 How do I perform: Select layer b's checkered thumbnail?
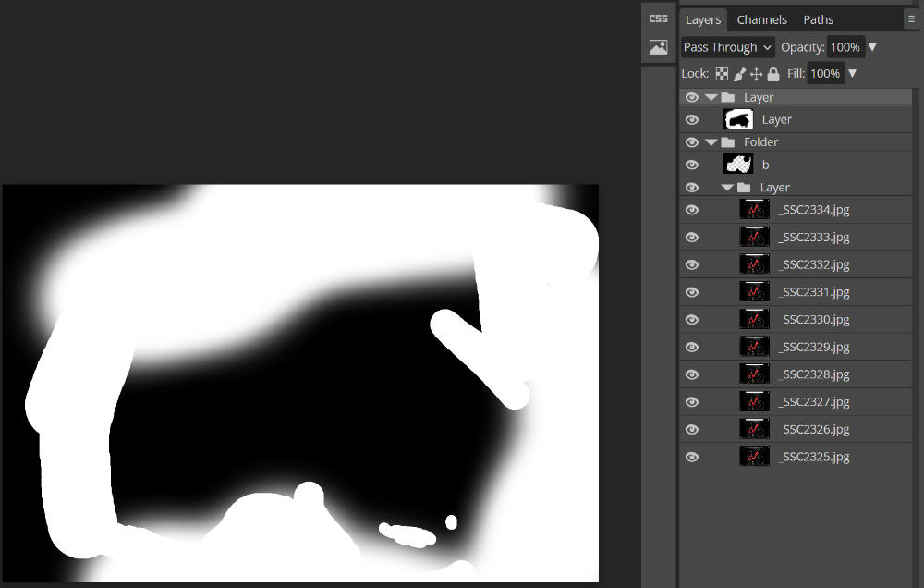(x=738, y=164)
